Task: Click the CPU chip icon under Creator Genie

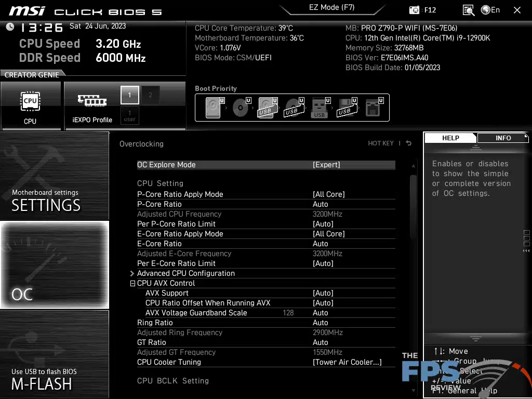Action: point(30,101)
